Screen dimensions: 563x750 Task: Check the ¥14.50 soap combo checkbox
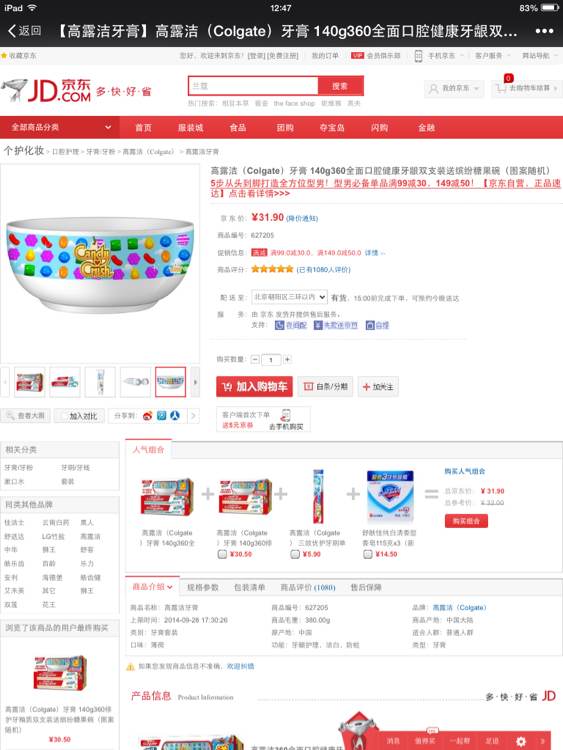pos(367,554)
